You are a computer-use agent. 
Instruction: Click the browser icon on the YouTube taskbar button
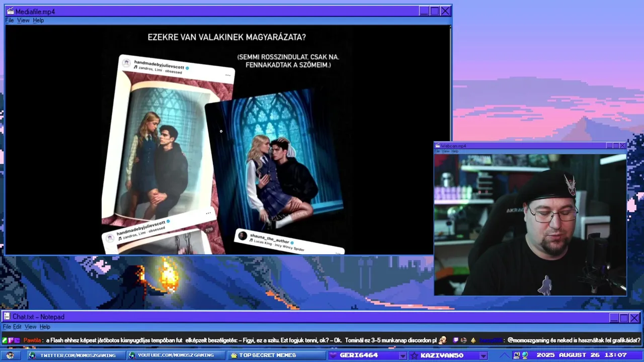click(132, 355)
